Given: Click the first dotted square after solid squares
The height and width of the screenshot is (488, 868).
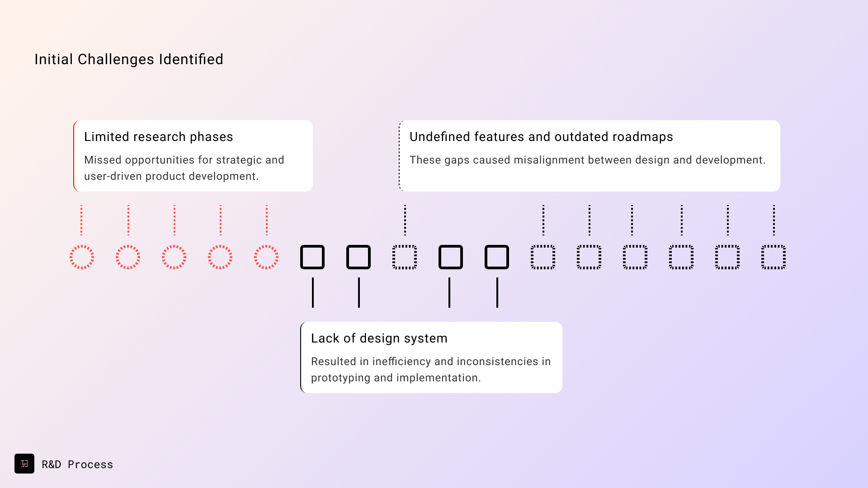Looking at the screenshot, I should point(543,257).
